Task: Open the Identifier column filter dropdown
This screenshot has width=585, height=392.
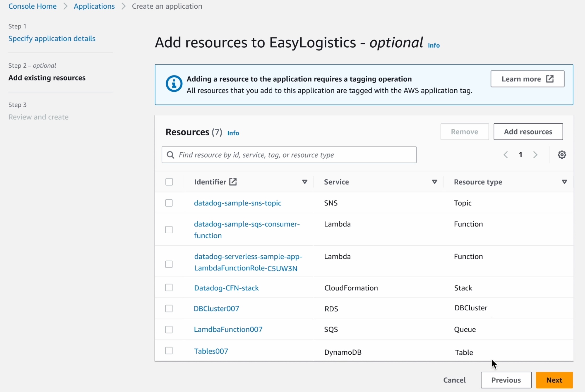Action: pyautogui.click(x=305, y=182)
